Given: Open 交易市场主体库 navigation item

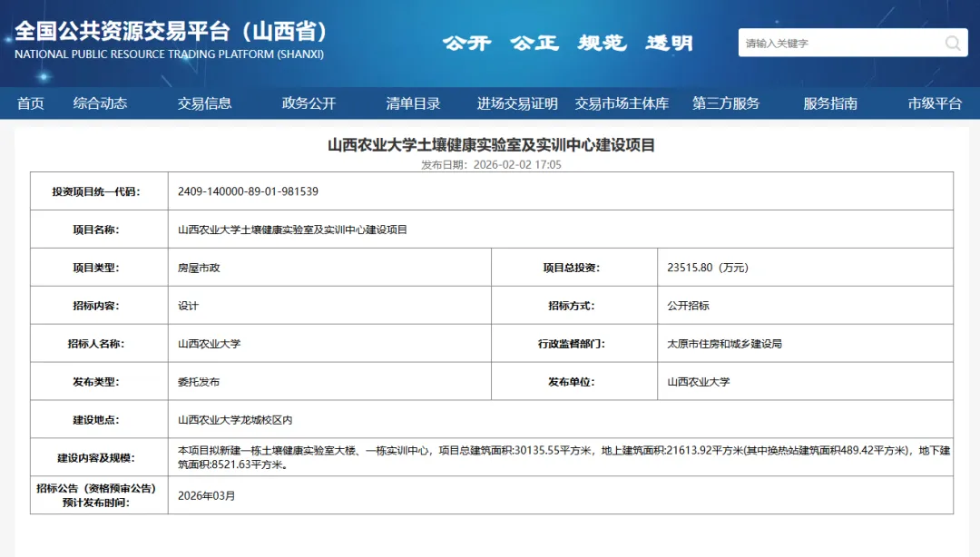Looking at the screenshot, I should pos(622,103).
